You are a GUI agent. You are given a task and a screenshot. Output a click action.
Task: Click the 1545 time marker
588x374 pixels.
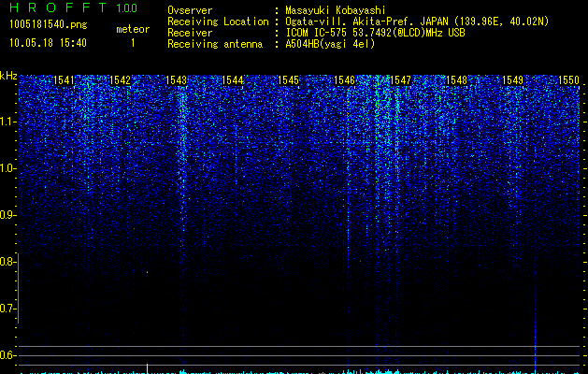coord(288,80)
